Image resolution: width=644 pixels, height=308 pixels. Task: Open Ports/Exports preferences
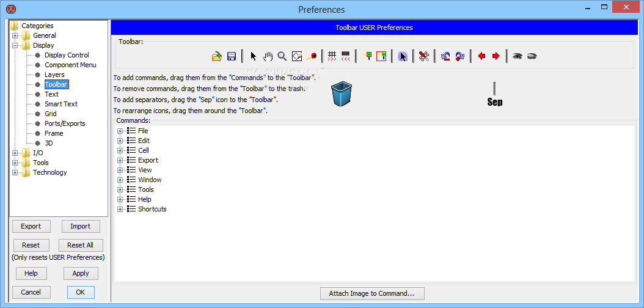click(65, 123)
